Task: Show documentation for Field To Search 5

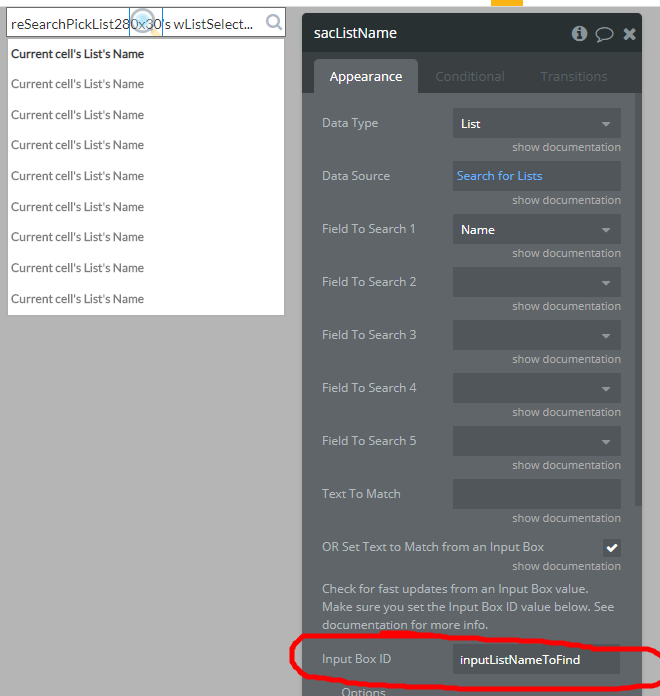Action: pos(566,465)
